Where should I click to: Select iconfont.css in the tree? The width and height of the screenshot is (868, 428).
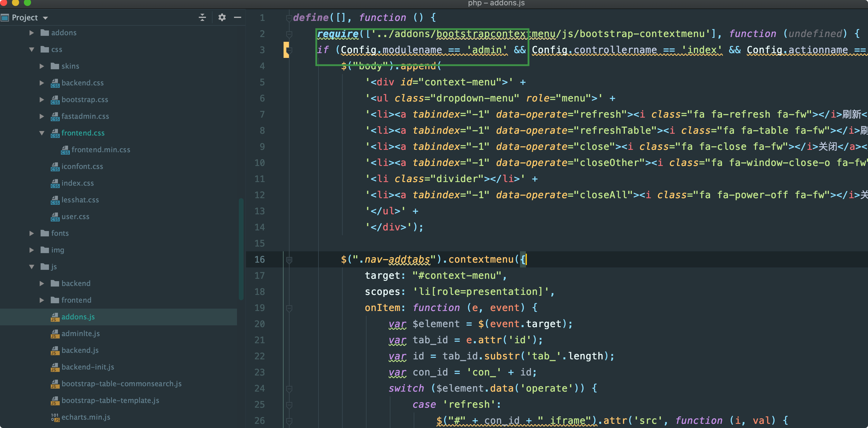click(82, 167)
